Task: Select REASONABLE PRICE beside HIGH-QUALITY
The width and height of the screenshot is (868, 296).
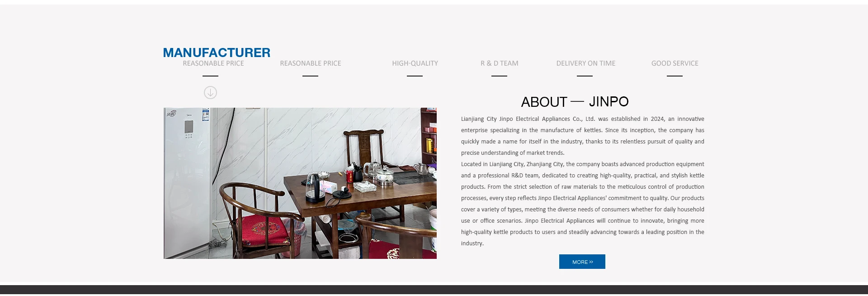Action: [311, 63]
